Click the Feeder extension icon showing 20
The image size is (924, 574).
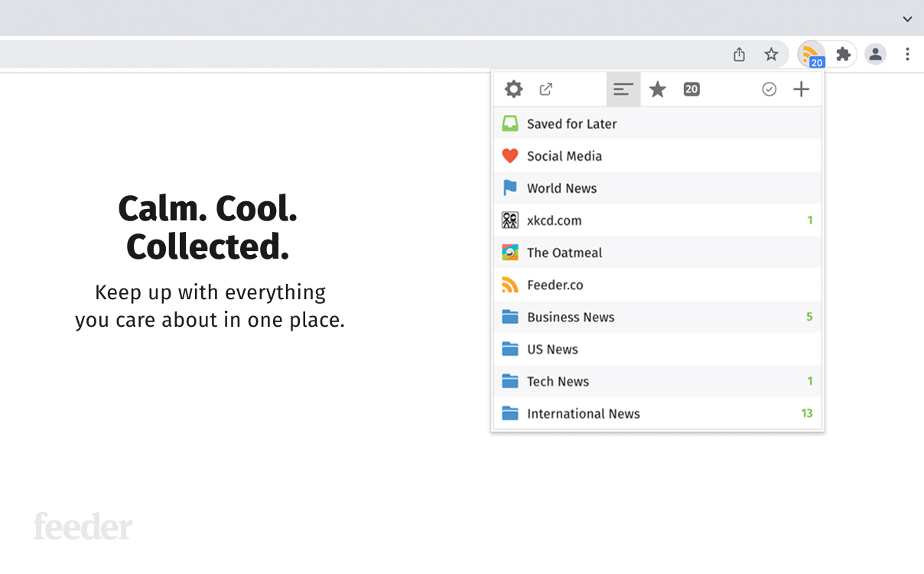pyautogui.click(x=812, y=54)
